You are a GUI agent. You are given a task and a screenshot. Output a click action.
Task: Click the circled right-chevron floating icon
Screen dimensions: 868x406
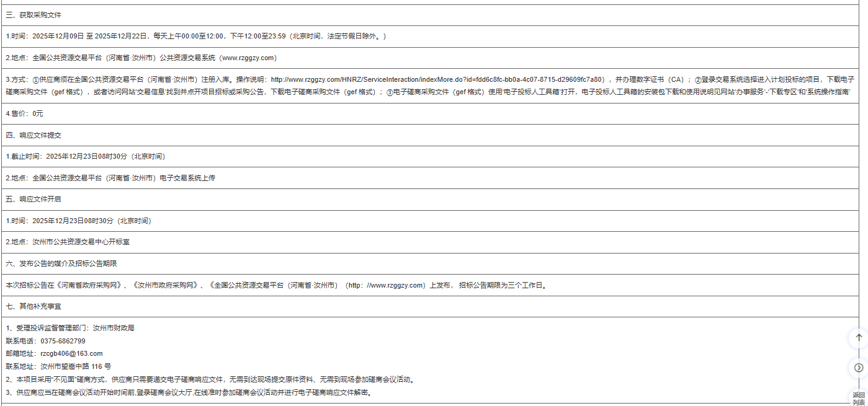859,368
